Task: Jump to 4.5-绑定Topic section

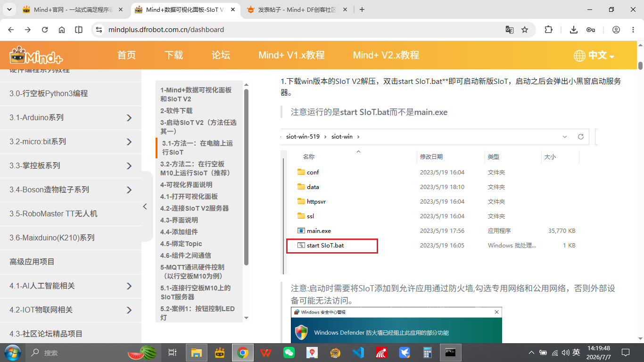Action: tap(181, 244)
